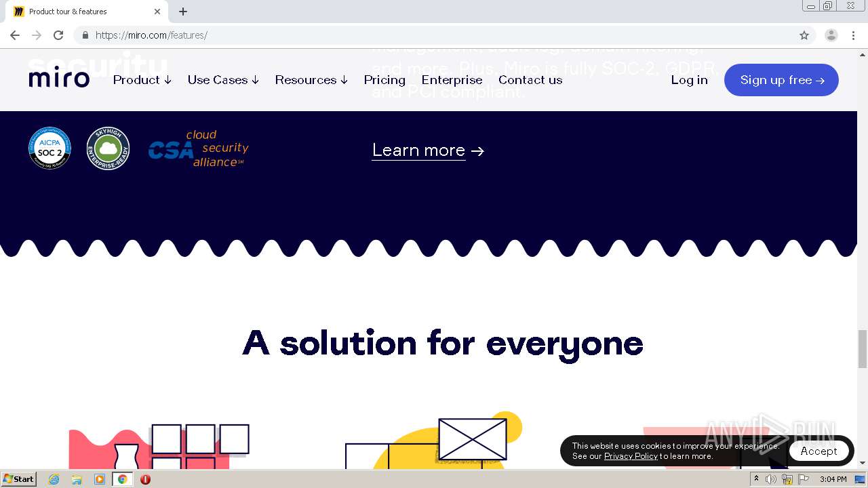Open a new browser tab
The width and height of the screenshot is (868, 488).
click(x=183, y=12)
